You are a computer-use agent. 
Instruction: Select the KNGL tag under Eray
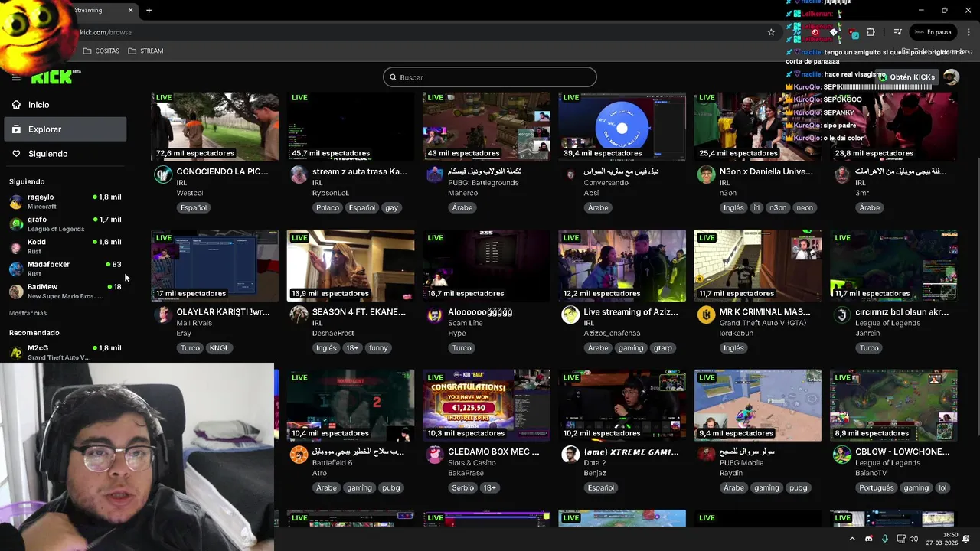[219, 347]
